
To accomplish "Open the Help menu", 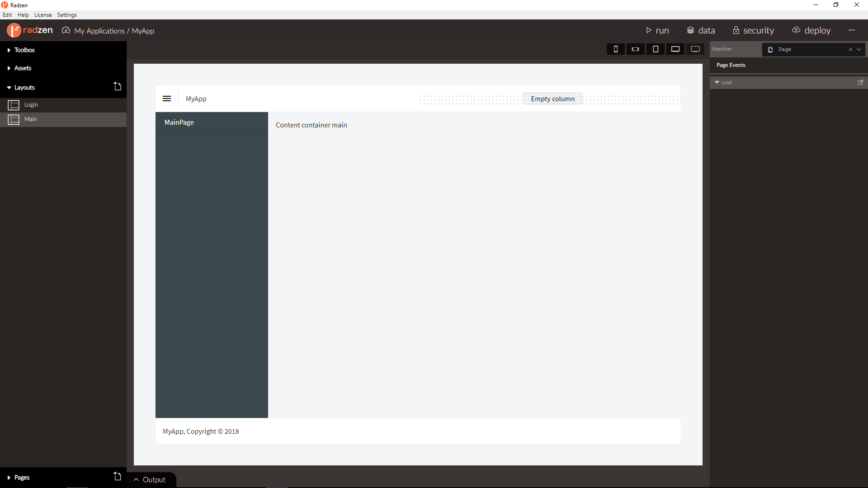I will pyautogui.click(x=23, y=15).
